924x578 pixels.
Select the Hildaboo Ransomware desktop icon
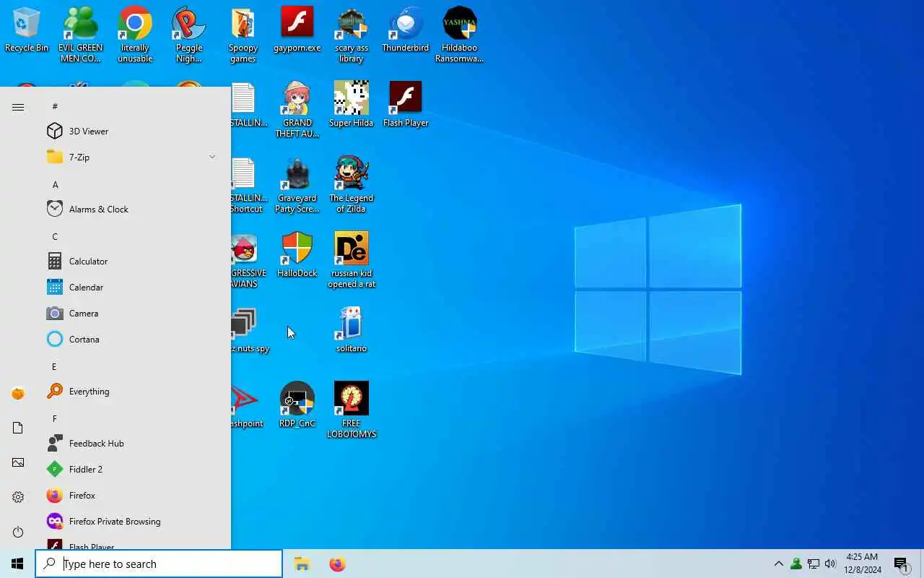click(x=460, y=35)
